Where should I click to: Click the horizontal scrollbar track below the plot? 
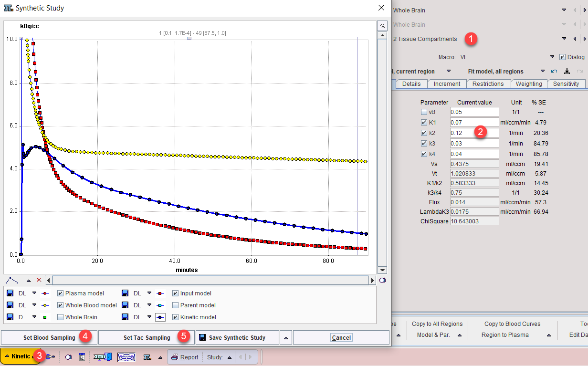(x=210, y=280)
